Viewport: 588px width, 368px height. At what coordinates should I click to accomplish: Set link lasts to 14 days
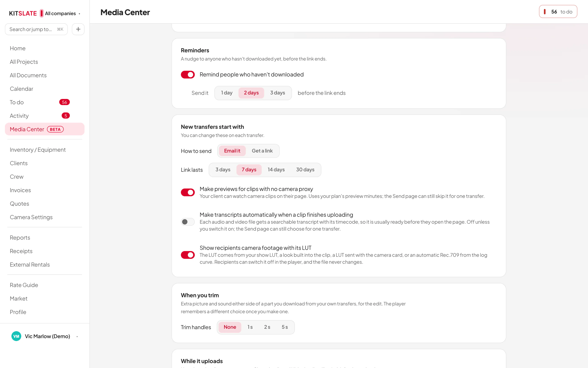pyautogui.click(x=276, y=170)
